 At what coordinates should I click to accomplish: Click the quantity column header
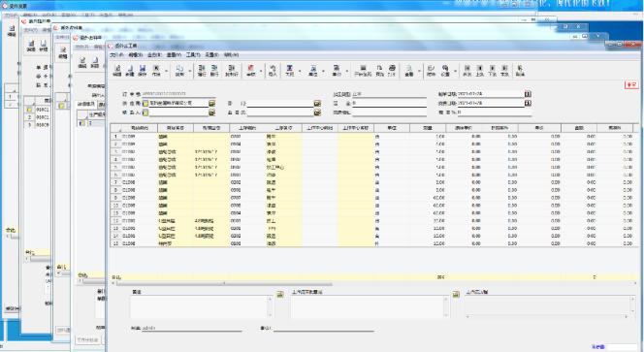428,128
